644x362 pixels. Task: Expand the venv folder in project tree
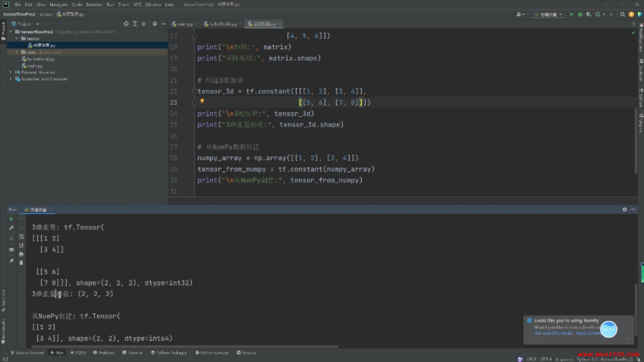[x=17, y=52]
